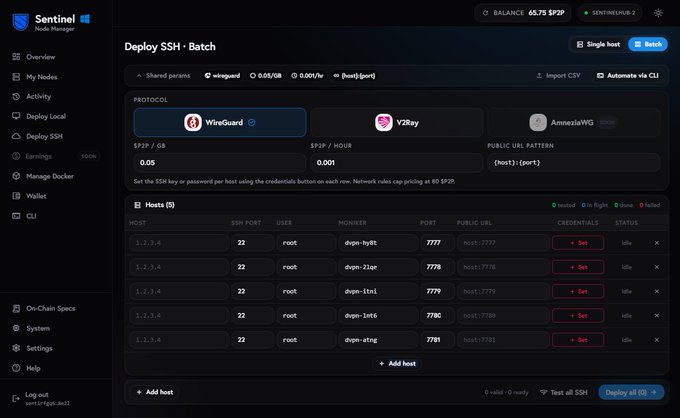Click the CLI terminal icon in sidebar
The image size is (680, 418).
point(16,216)
